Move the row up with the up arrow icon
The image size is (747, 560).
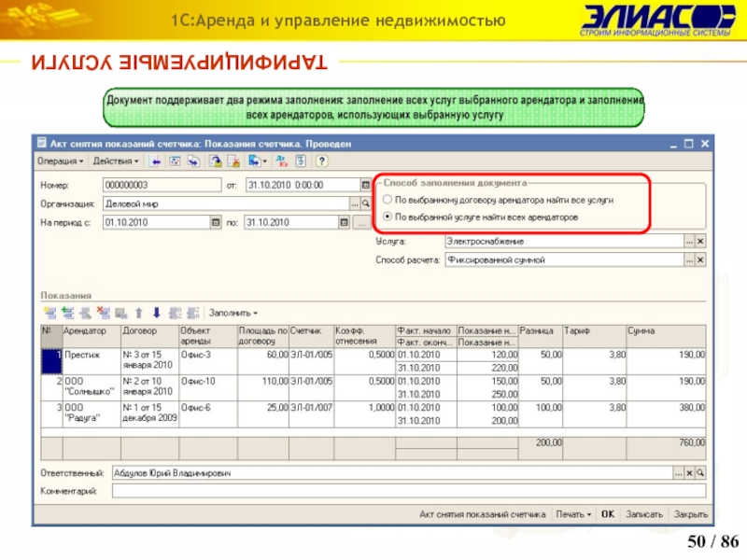click(x=139, y=313)
